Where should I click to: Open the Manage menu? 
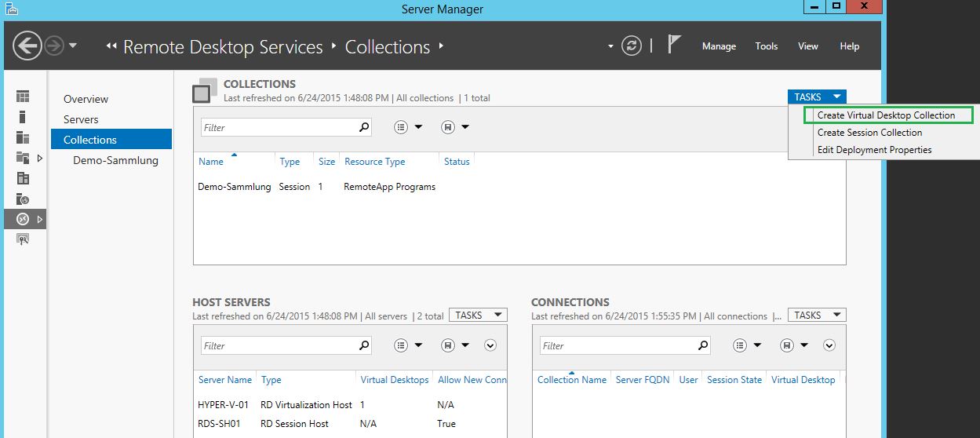click(719, 46)
